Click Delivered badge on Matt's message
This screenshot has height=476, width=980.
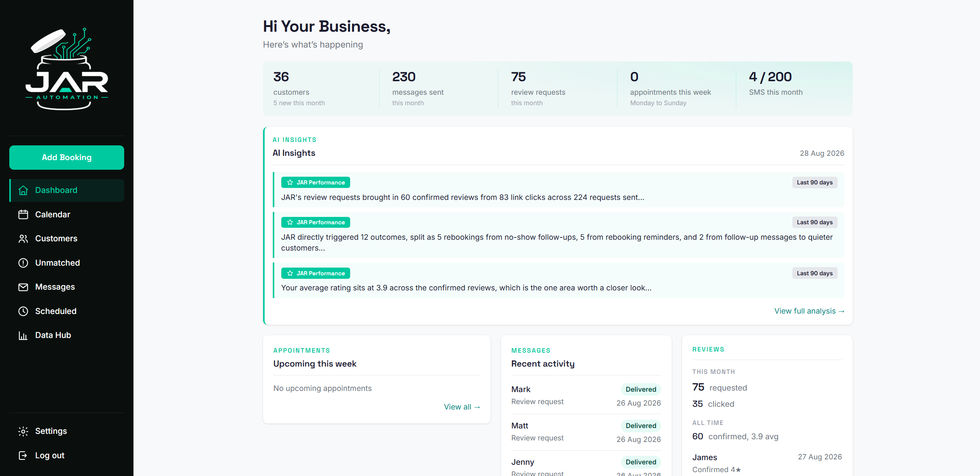[641, 426]
